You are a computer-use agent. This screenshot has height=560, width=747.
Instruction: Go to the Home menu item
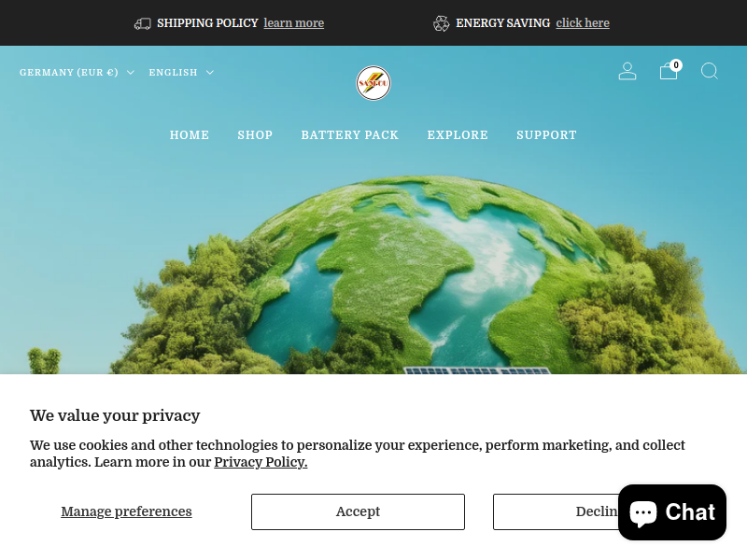(x=190, y=135)
